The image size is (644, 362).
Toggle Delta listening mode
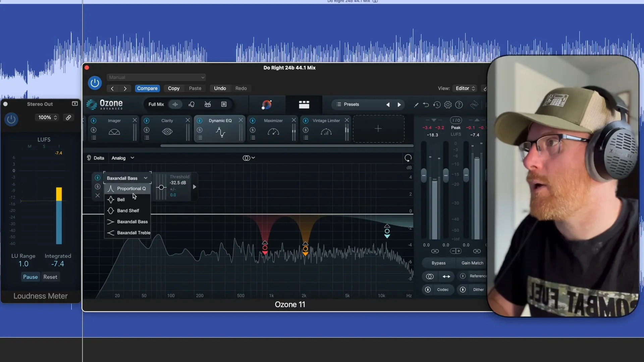(x=96, y=158)
